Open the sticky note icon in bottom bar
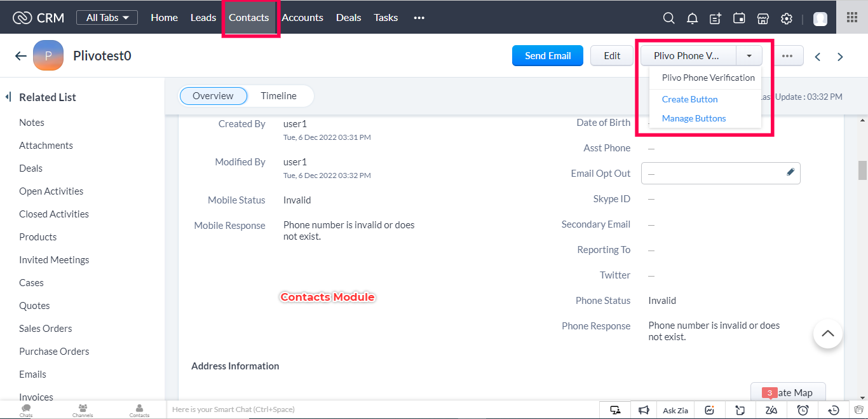Image resolution: width=868 pixels, height=419 pixels. click(740, 410)
